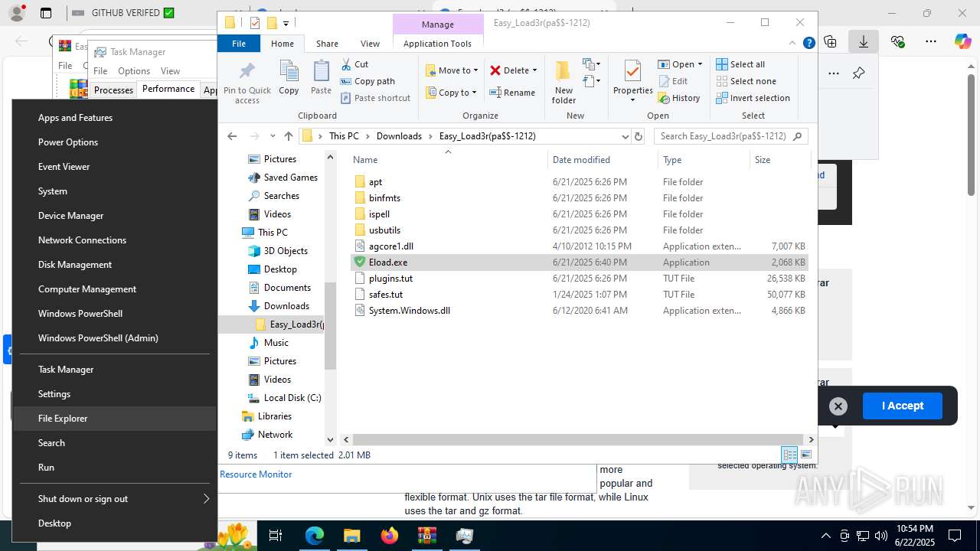
Task: Select Task Manager in the Win+X menu
Action: point(115,370)
